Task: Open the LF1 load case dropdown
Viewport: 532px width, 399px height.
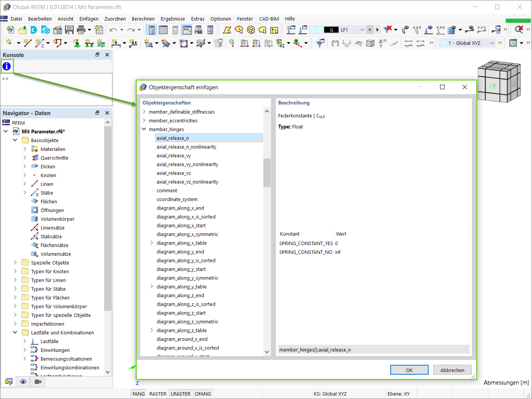Action: click(x=362, y=30)
